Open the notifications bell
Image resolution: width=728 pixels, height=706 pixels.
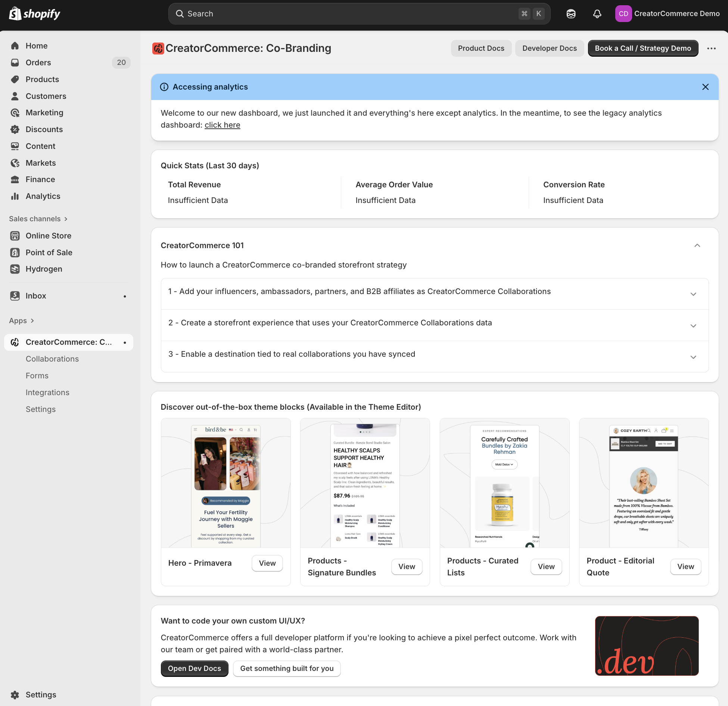tap(597, 14)
